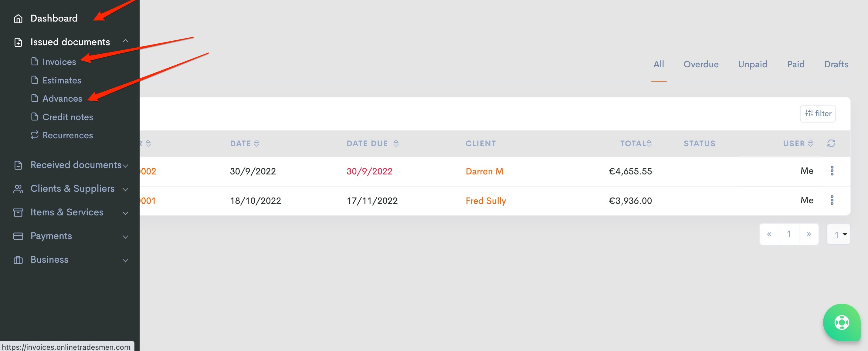The height and width of the screenshot is (351, 868).
Task: Click the filter button
Action: pyautogui.click(x=818, y=113)
